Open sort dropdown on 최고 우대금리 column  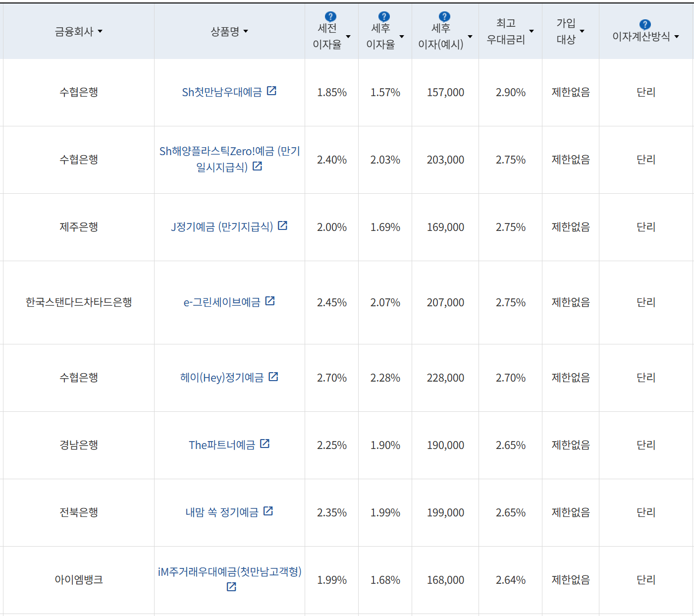pyautogui.click(x=532, y=31)
